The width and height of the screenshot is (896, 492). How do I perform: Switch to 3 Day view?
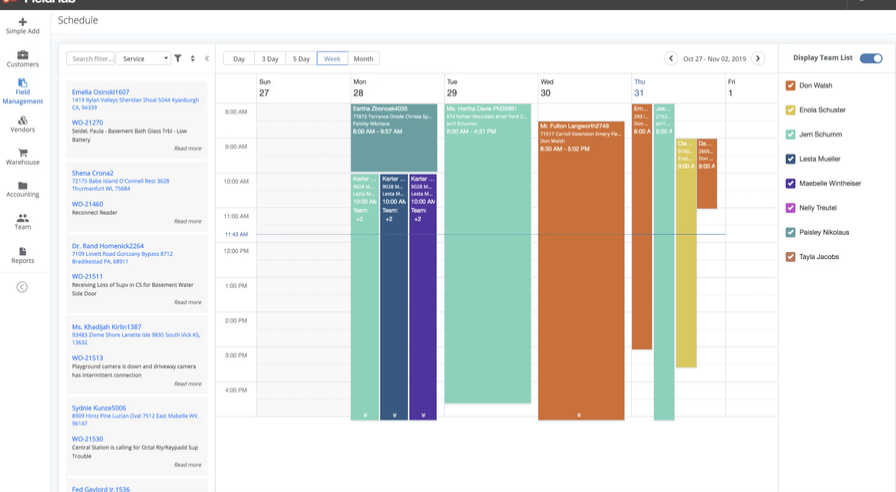[270, 58]
